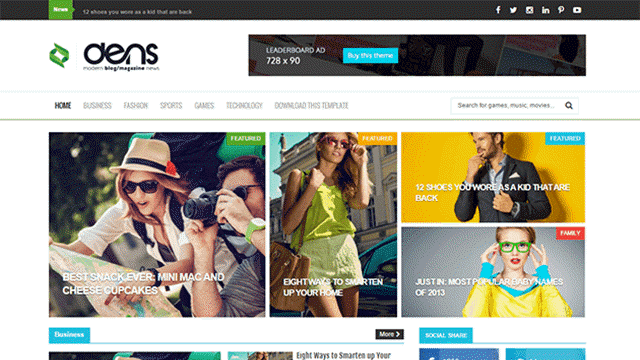This screenshot has width=640, height=360.
Task: Click the green News ticker label
Action: [x=60, y=9]
